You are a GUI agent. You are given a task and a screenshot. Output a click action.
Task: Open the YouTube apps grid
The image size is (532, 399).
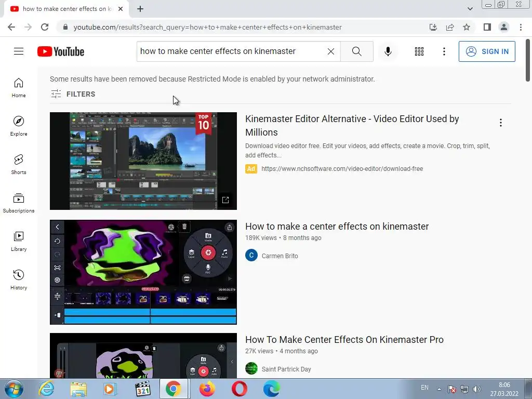click(419, 51)
